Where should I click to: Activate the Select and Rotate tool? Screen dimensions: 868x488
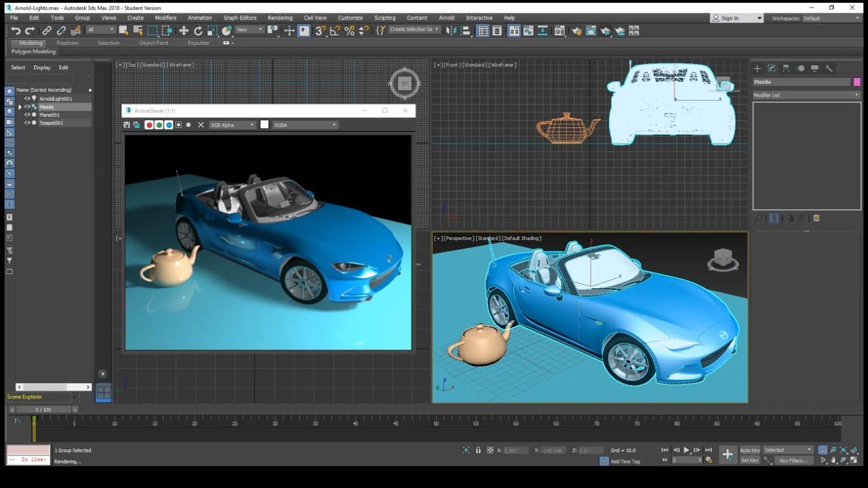(x=198, y=30)
